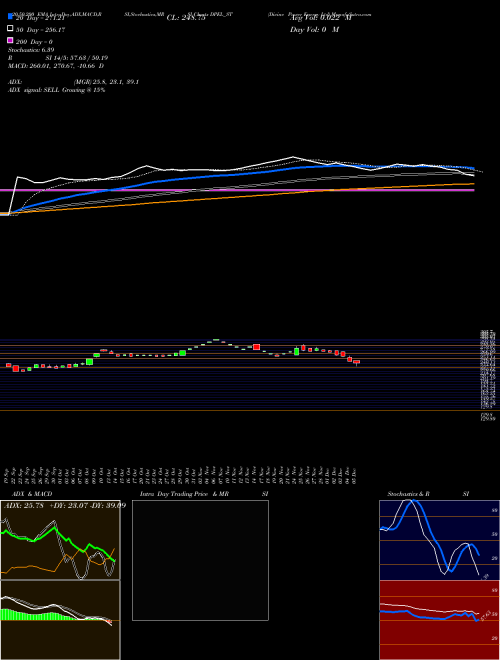Open the empty Intra Day Trading Price panel
Viewport: 500px width, 660px height.
200,560
